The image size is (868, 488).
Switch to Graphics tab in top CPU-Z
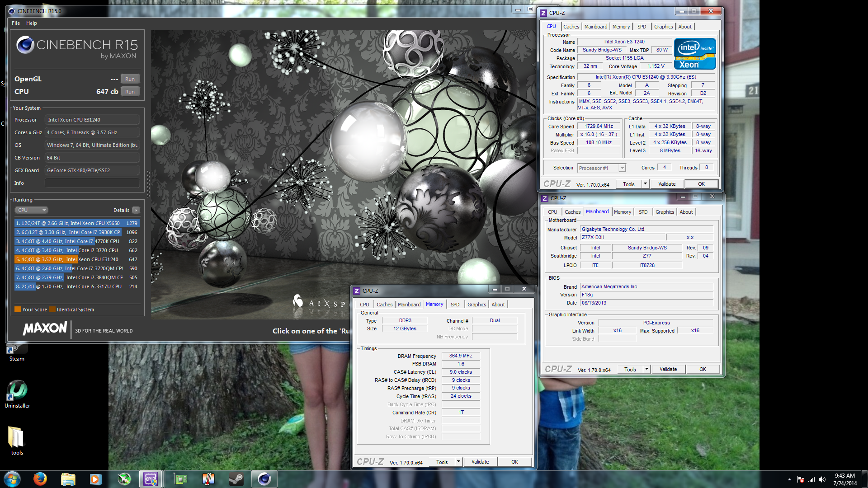(663, 27)
